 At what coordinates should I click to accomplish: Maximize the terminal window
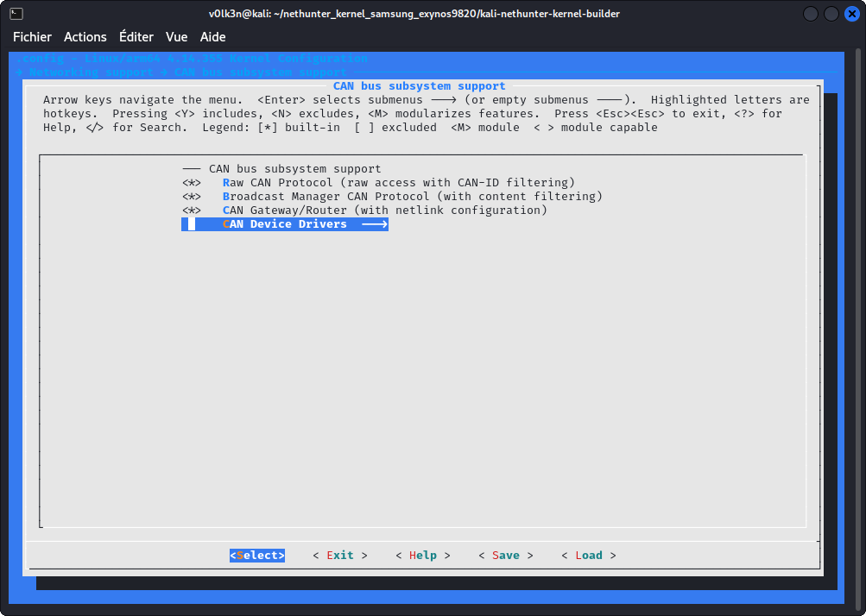click(831, 14)
